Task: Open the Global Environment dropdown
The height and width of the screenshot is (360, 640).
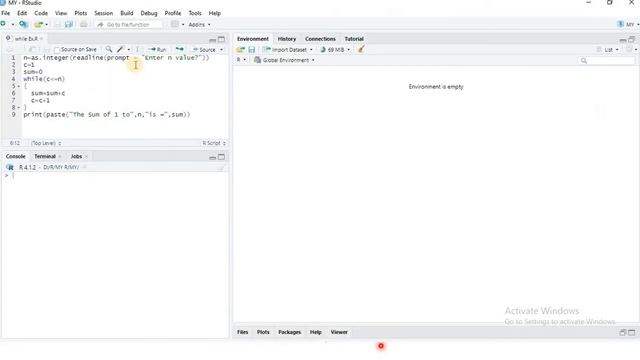Action: tap(284, 60)
